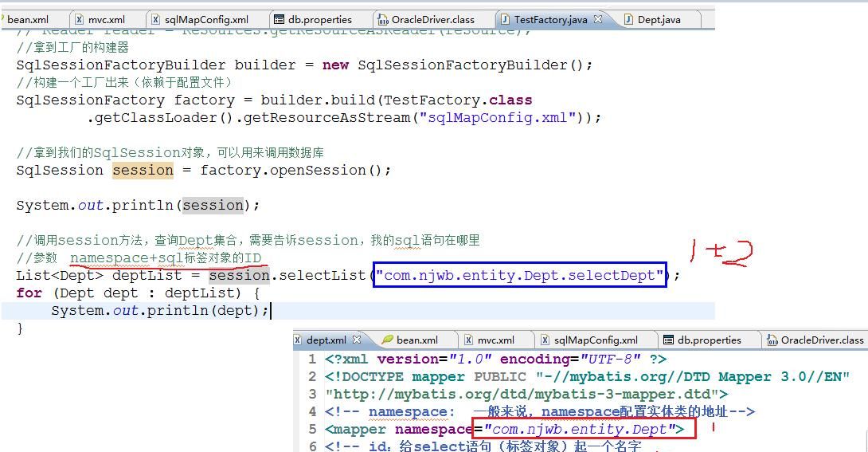Click the highlighted session variable declaration
The height and width of the screenshot is (452, 868).
coord(143,171)
